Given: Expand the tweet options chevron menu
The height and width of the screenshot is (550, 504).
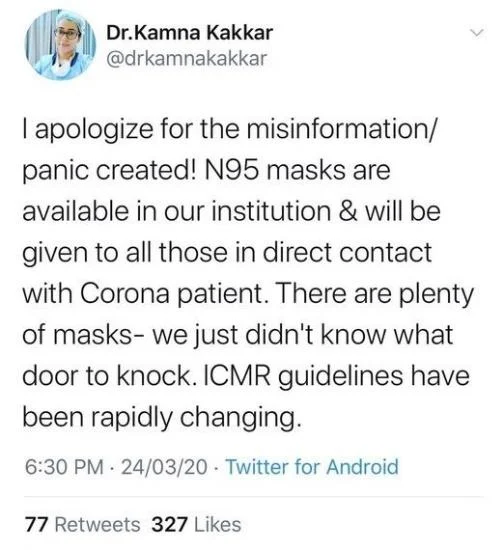Looking at the screenshot, I should (x=477, y=33).
